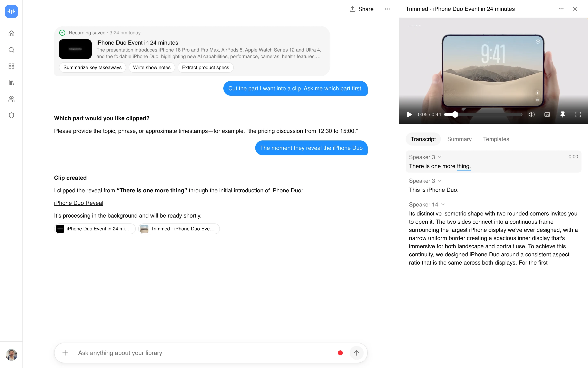Image resolution: width=588 pixels, height=368 pixels.
Task: Click the iPhone Duo Event in 24 minutes title
Action: (137, 43)
